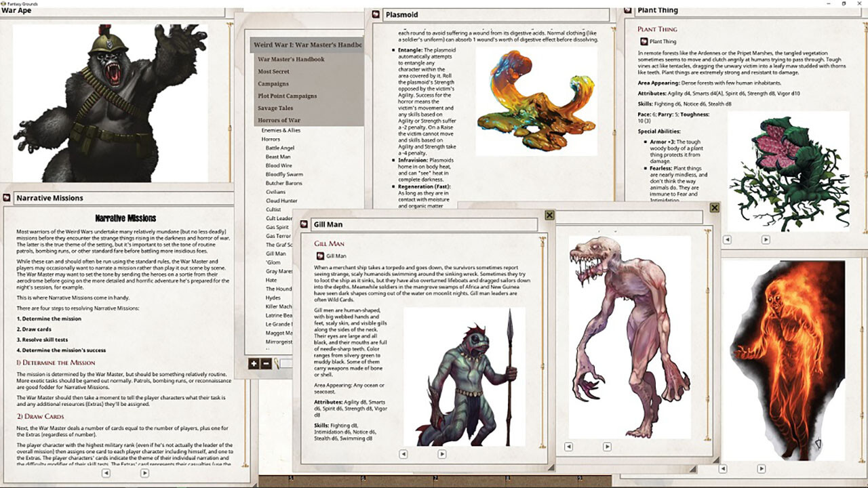Go to previous page in Plant Thing window

(726, 239)
